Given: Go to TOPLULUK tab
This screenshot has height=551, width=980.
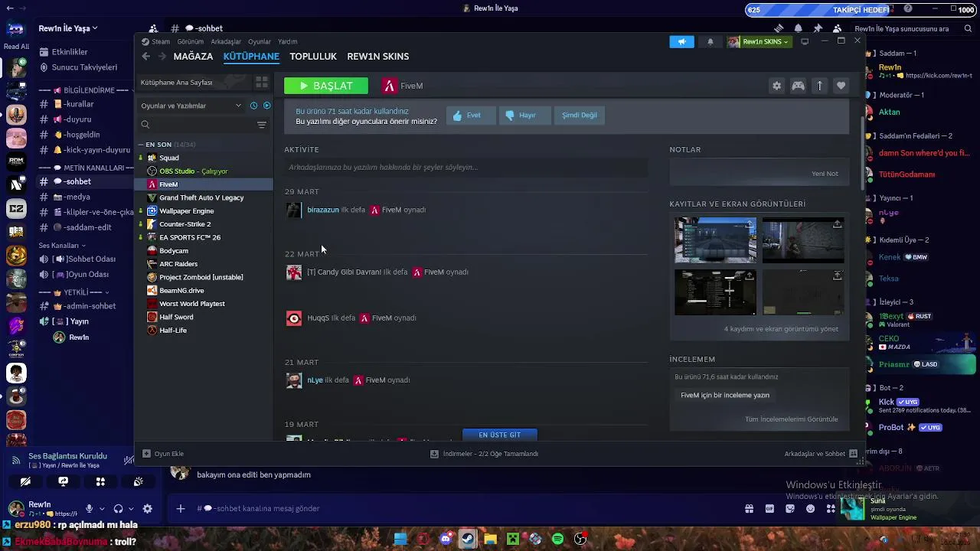Looking at the screenshot, I should coord(313,57).
